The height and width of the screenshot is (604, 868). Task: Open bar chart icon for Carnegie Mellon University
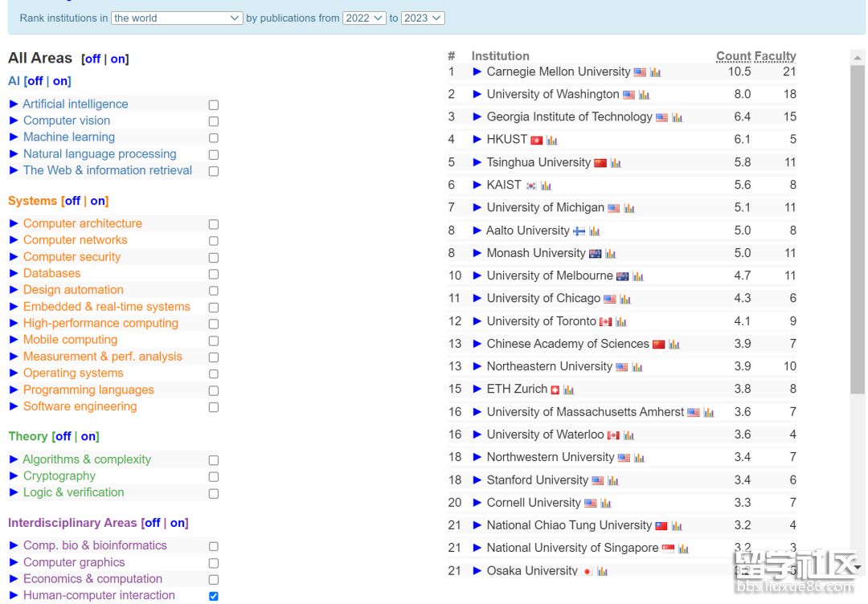click(656, 72)
